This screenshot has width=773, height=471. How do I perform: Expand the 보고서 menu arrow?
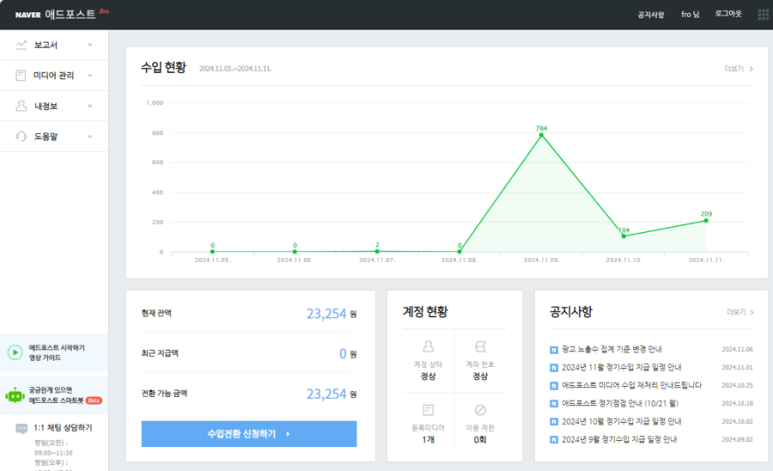90,45
